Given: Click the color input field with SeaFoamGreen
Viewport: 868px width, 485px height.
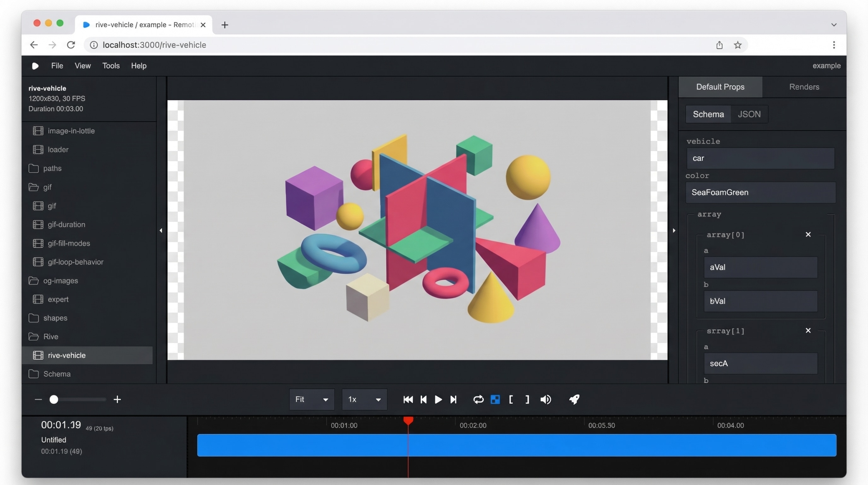Looking at the screenshot, I should coord(760,193).
